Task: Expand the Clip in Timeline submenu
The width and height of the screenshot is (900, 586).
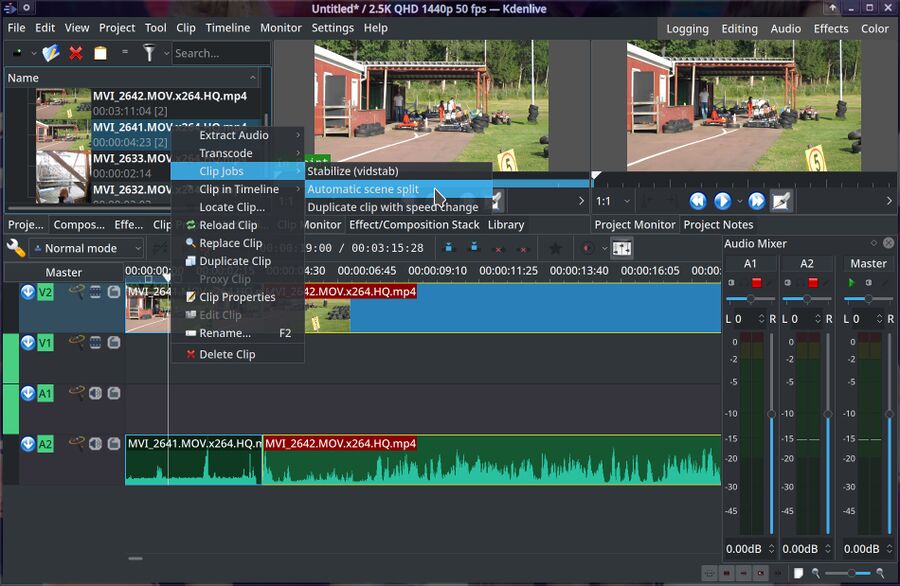Action: click(238, 189)
